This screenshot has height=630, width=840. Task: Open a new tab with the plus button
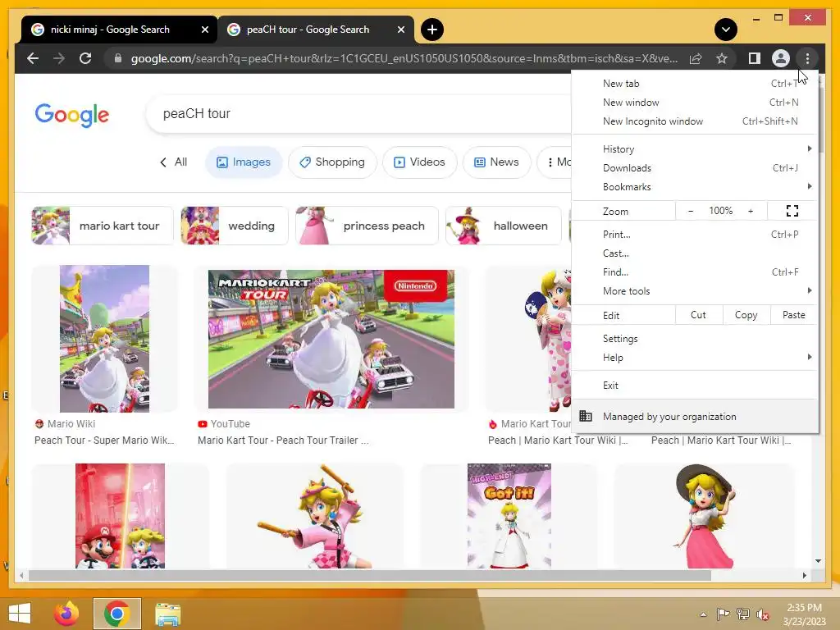(x=432, y=30)
